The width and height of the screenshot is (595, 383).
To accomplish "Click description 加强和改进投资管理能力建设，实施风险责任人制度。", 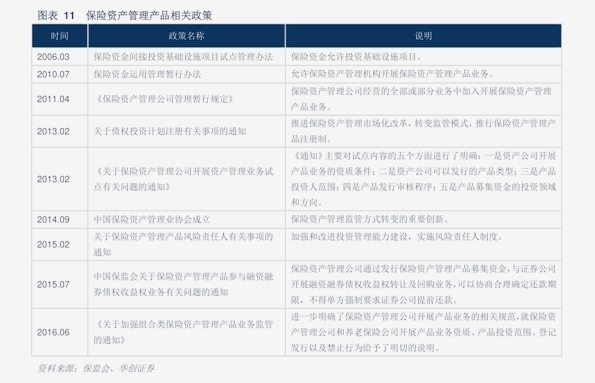I will click(397, 237).
